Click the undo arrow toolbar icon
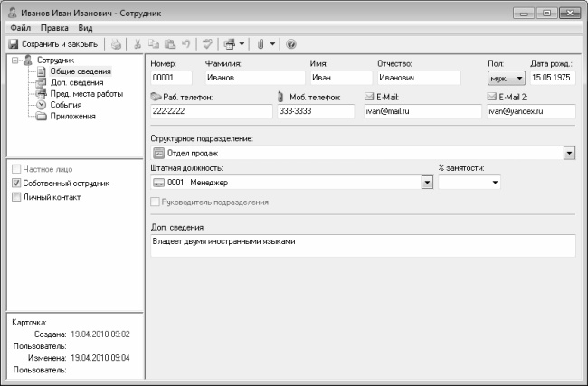 click(185, 43)
